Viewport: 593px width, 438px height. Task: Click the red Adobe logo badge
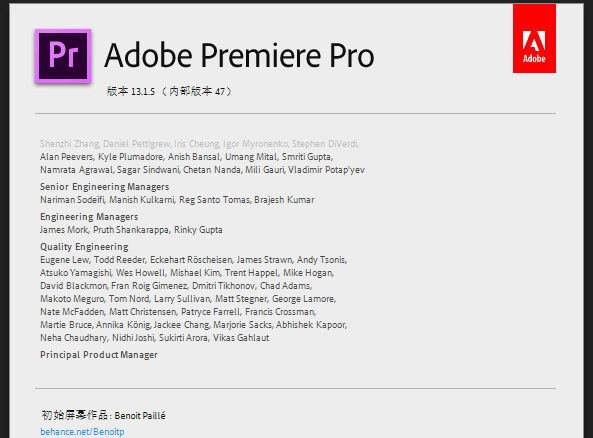(x=534, y=38)
